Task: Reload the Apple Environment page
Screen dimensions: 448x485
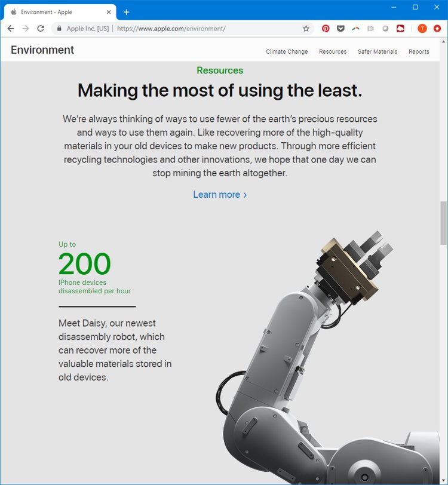Action: (x=41, y=29)
